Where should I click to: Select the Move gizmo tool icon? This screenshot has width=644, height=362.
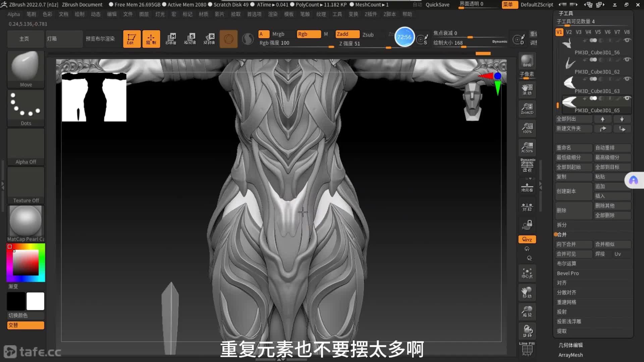pyautogui.click(x=171, y=39)
